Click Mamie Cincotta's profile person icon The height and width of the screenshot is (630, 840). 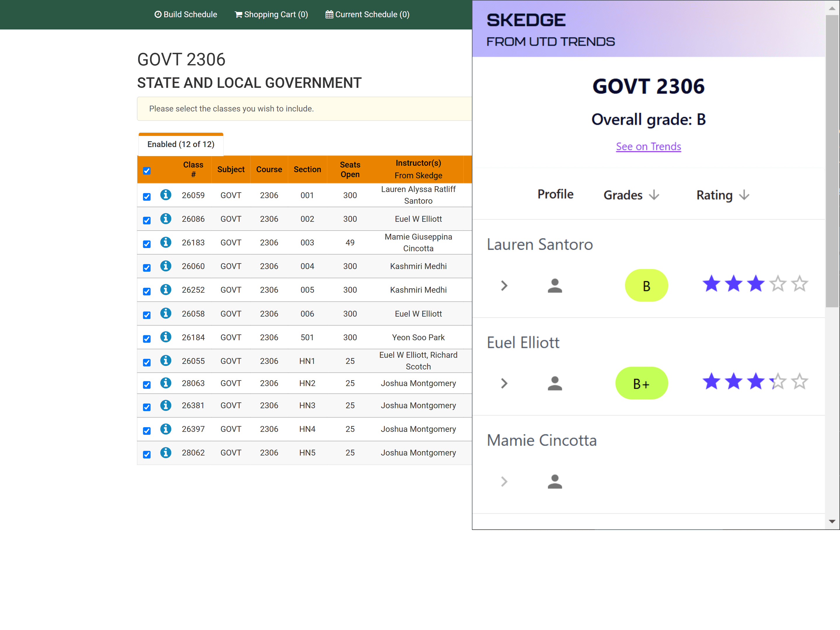554,481
